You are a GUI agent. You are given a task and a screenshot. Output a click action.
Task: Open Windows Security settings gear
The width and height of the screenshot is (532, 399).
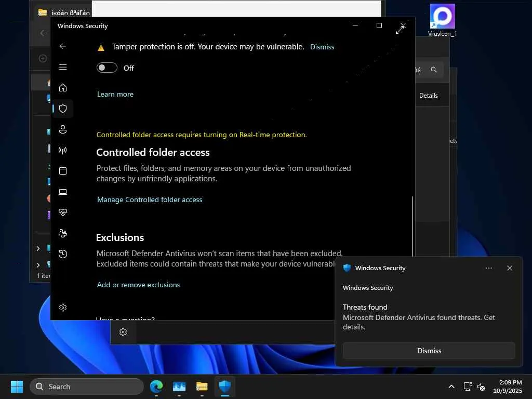tap(63, 308)
